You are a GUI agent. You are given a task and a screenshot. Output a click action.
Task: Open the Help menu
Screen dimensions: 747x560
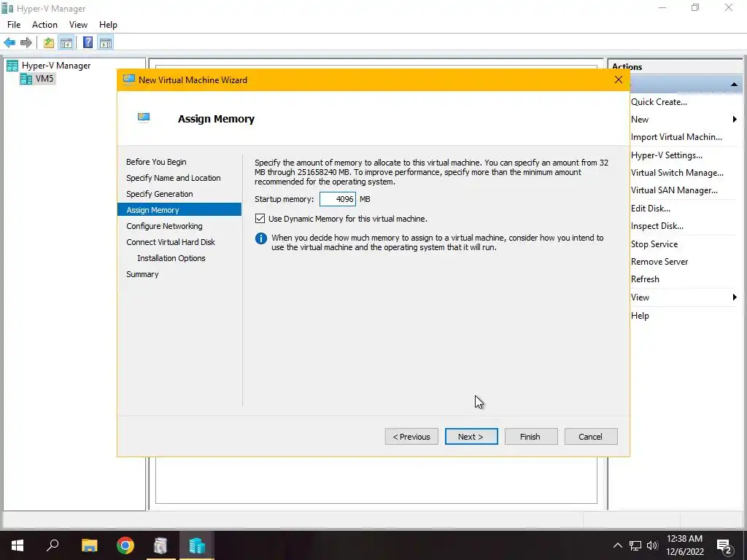click(108, 25)
